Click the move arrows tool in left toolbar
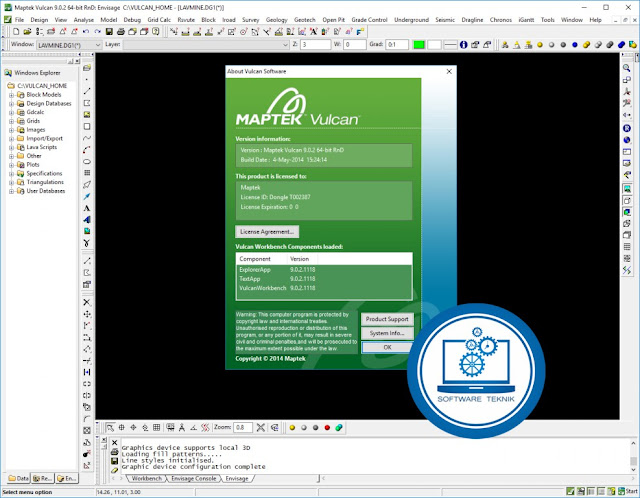This screenshot has height=498, width=640. [87, 314]
